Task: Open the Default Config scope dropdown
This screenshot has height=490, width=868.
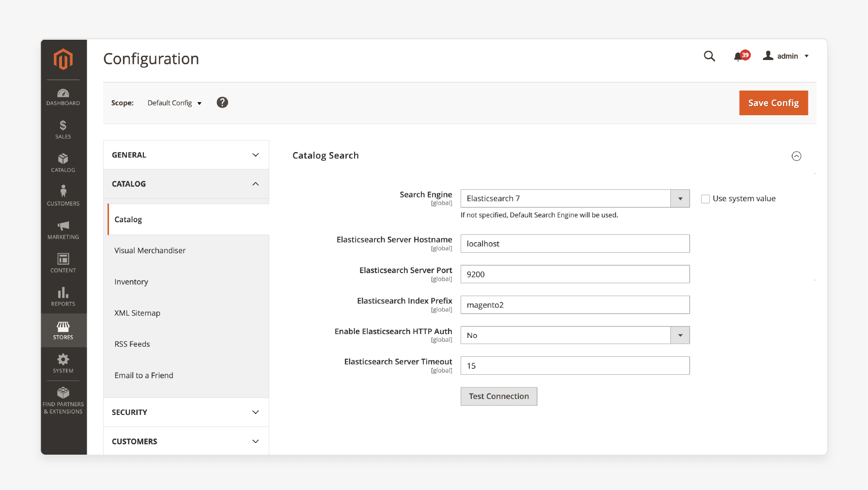Action: (x=174, y=103)
